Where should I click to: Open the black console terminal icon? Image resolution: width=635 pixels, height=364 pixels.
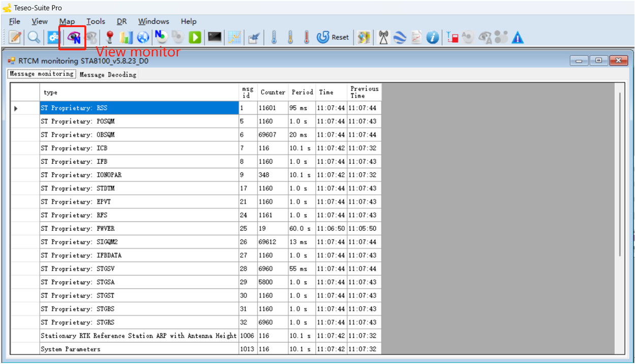point(215,37)
